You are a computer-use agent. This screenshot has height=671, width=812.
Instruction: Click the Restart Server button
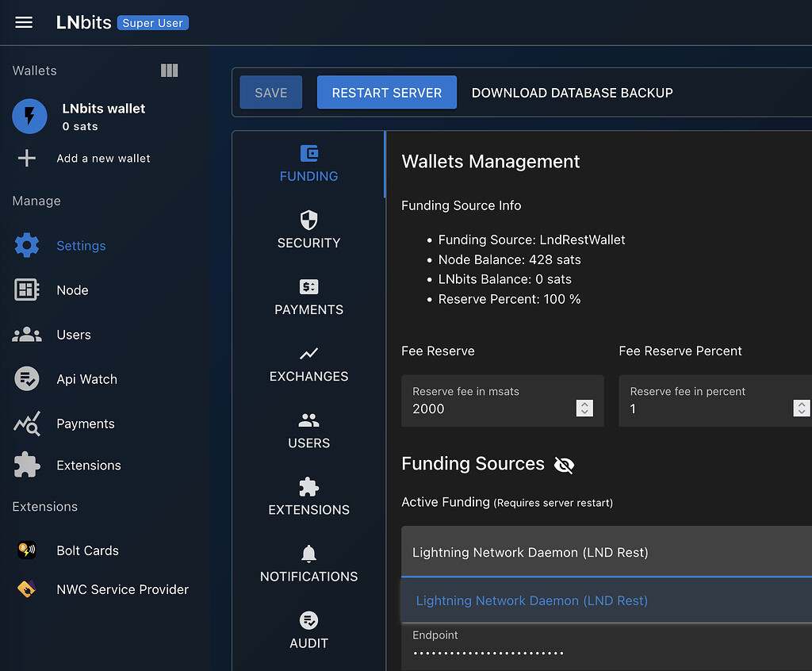386,93
